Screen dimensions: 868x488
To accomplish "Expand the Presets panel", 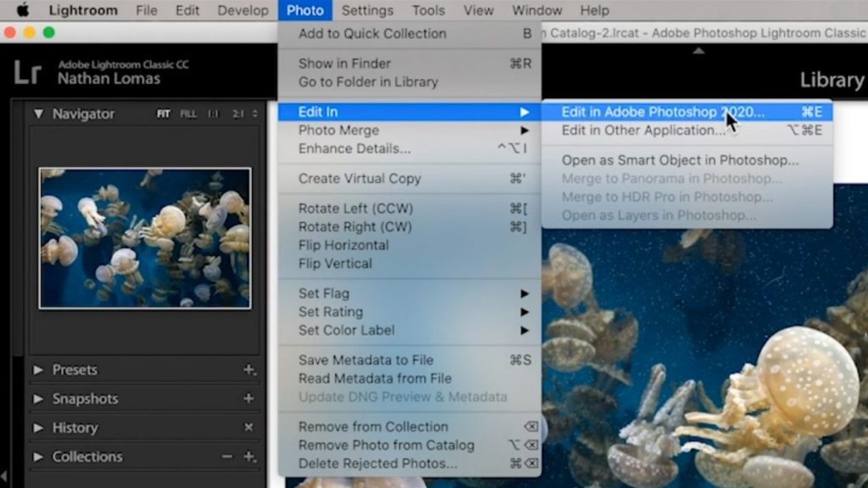I will coord(38,369).
